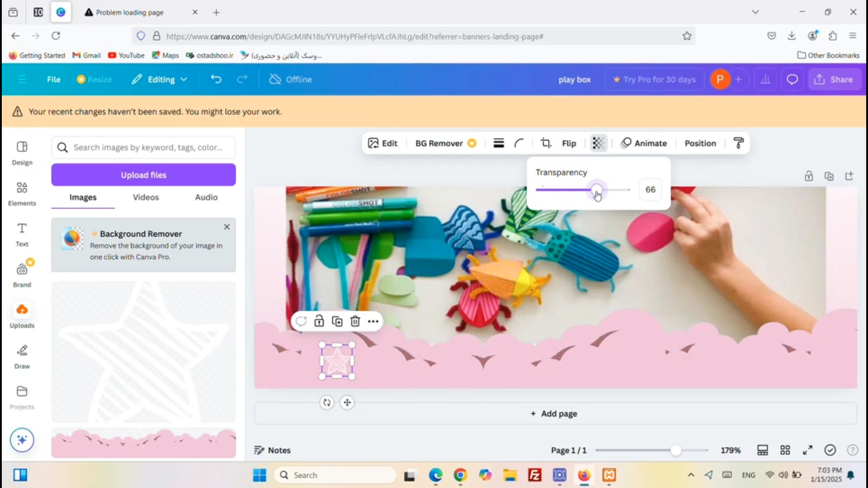Click the Transparency checkerboard icon
The image size is (868, 488).
tap(598, 143)
